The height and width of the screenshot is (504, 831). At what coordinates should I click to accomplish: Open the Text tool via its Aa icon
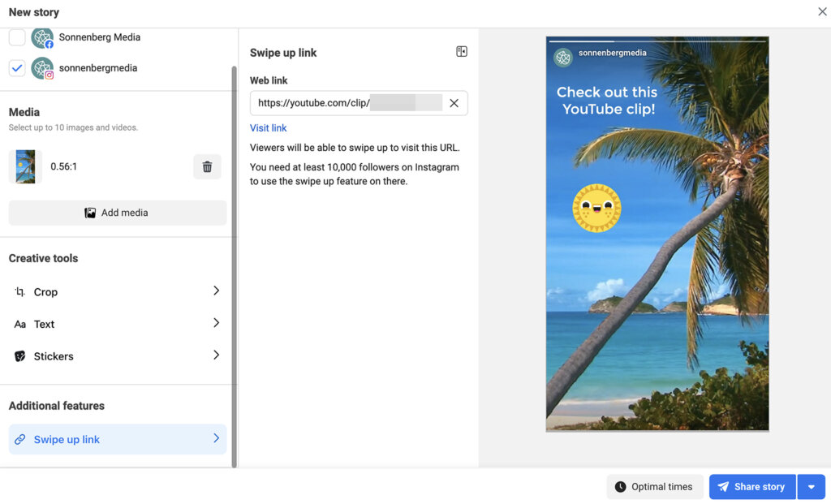click(20, 324)
